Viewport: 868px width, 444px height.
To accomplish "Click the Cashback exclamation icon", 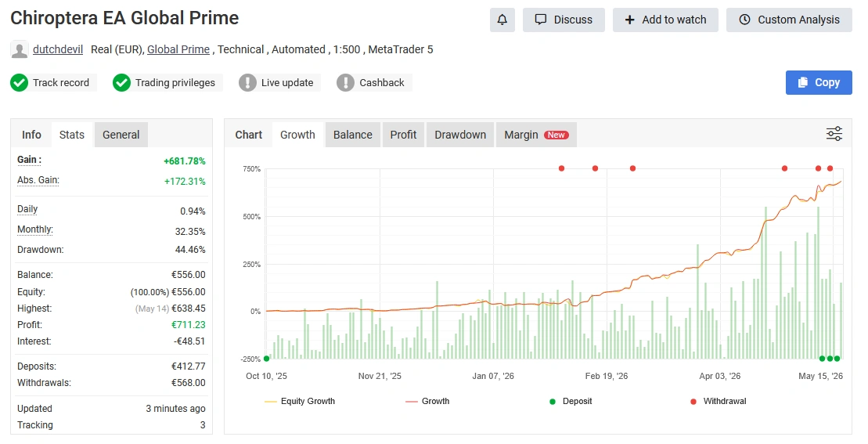I will (345, 82).
